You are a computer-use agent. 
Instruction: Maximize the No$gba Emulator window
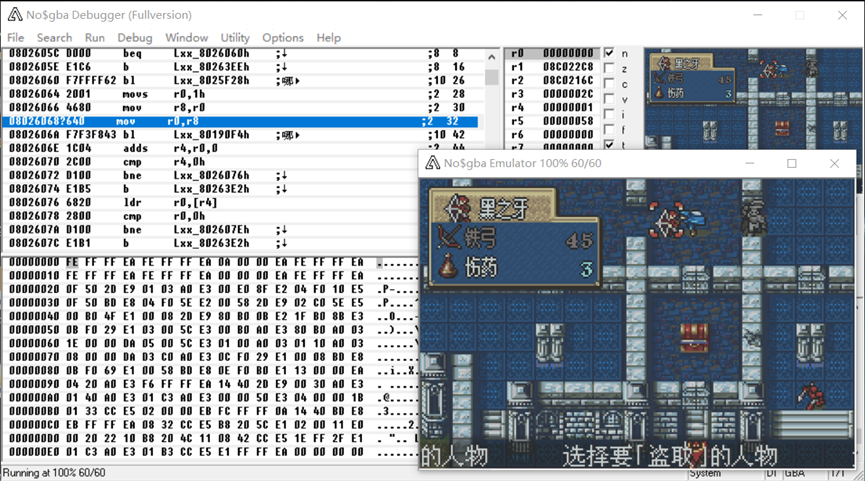point(792,163)
